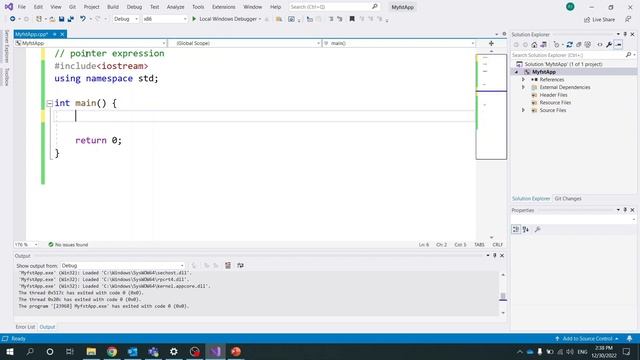Screen dimensions: 640x360
Task: Toggle Word Wrap in the Output panel
Action: click(x=240, y=266)
